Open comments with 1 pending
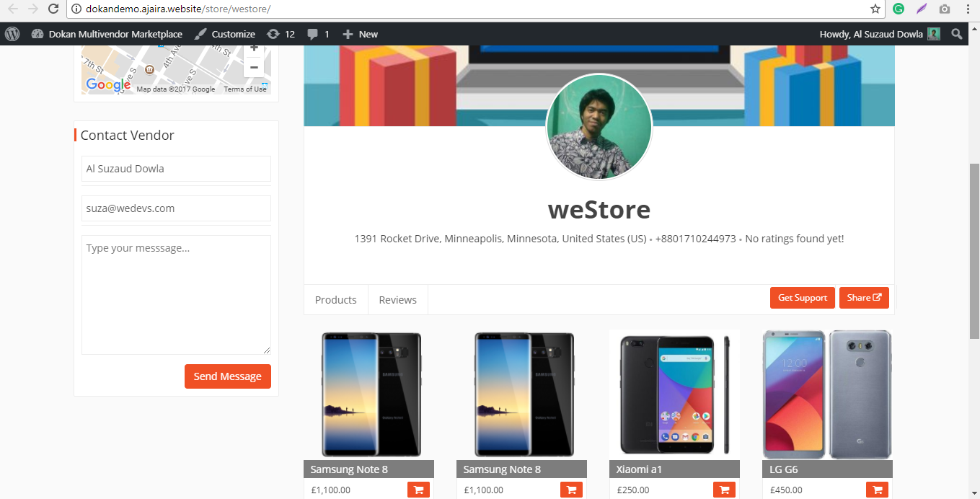 click(x=318, y=34)
